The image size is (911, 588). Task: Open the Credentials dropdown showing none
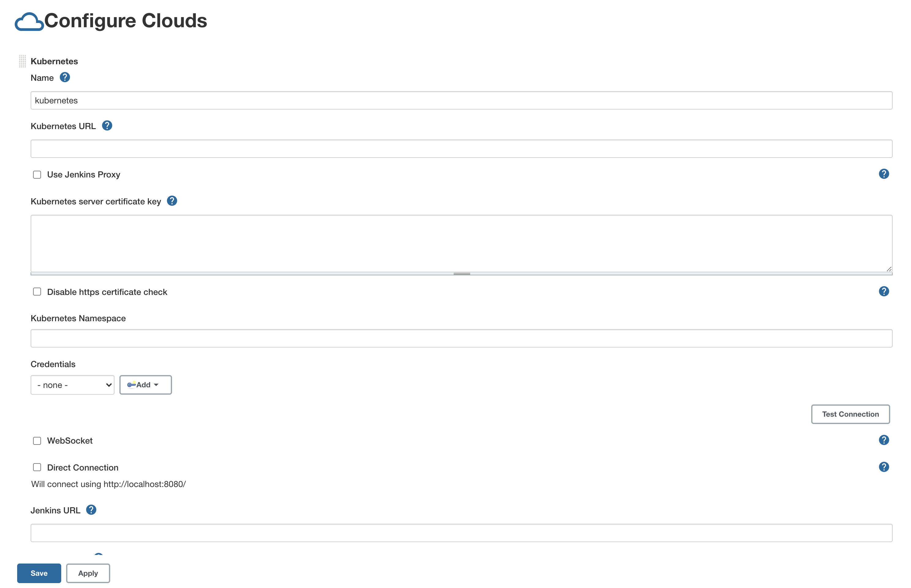point(72,385)
